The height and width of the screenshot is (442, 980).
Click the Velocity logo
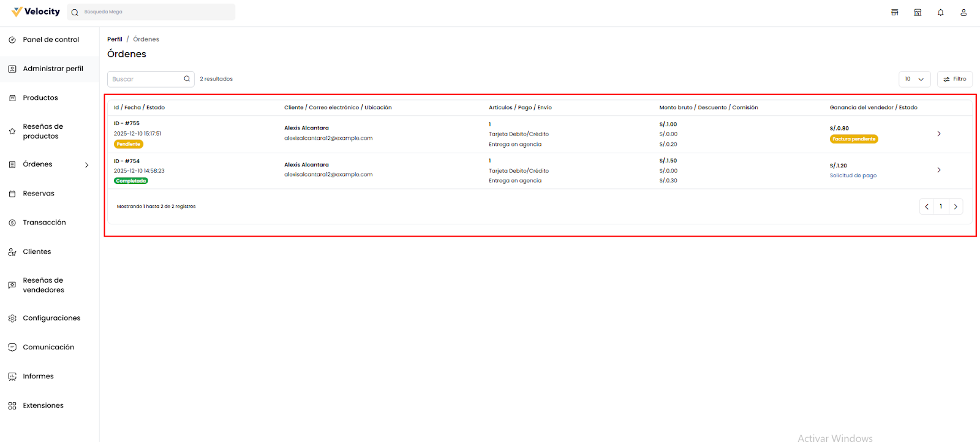pyautogui.click(x=36, y=12)
